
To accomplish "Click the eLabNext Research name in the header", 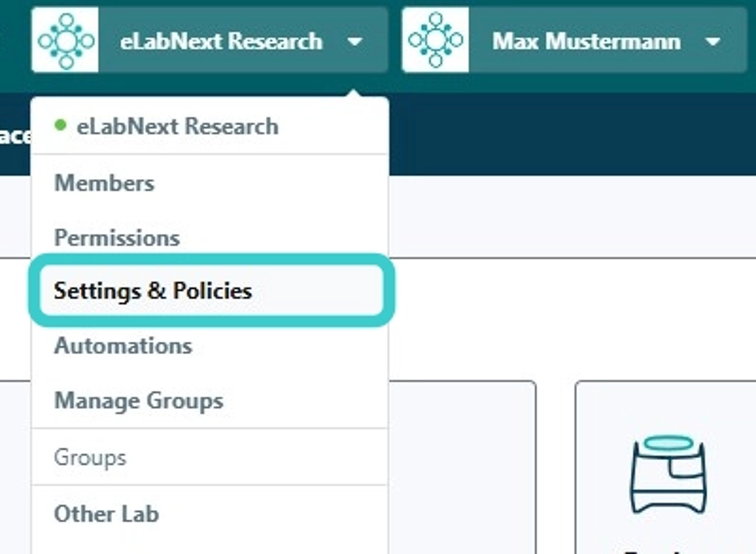I will (221, 41).
